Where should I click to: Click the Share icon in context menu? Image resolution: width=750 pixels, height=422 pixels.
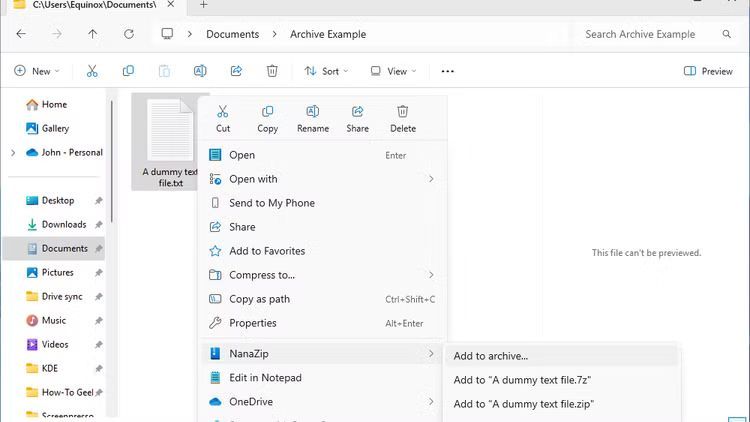click(357, 112)
